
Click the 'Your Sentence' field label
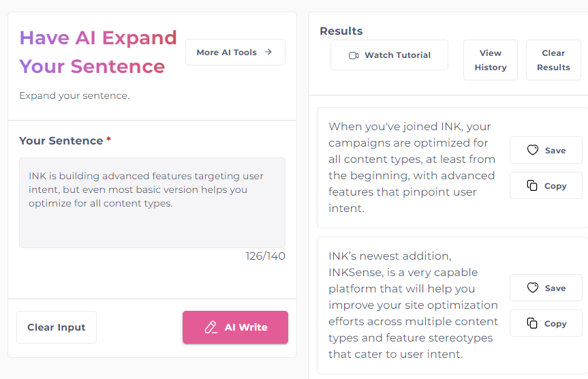pos(61,140)
